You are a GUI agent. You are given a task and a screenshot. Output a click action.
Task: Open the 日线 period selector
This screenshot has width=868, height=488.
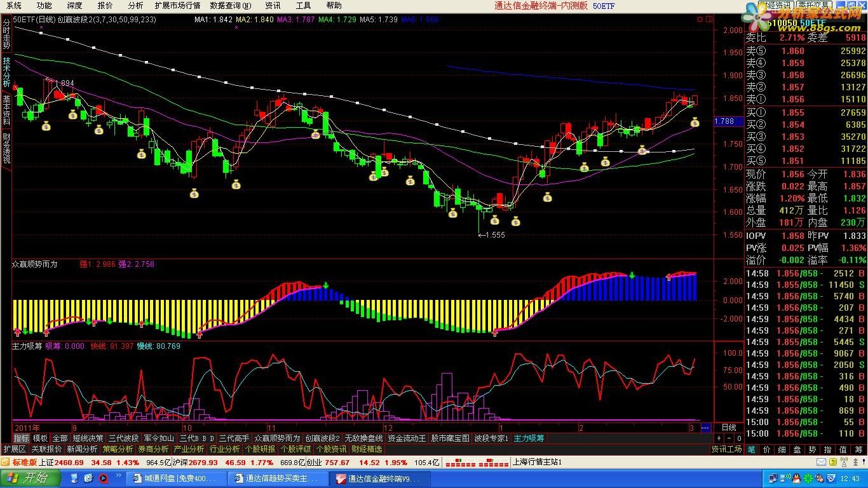click(x=728, y=428)
